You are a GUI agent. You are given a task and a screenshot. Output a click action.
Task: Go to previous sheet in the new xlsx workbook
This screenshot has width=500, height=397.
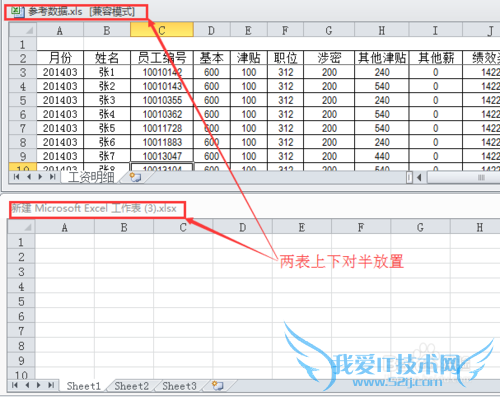27,385
